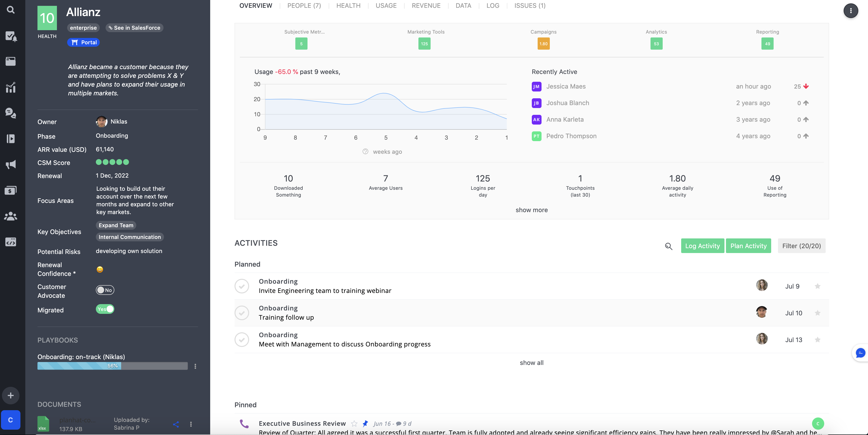This screenshot has width=868, height=435.
Task: Click the plus add button in sidebar
Action: (x=11, y=395)
